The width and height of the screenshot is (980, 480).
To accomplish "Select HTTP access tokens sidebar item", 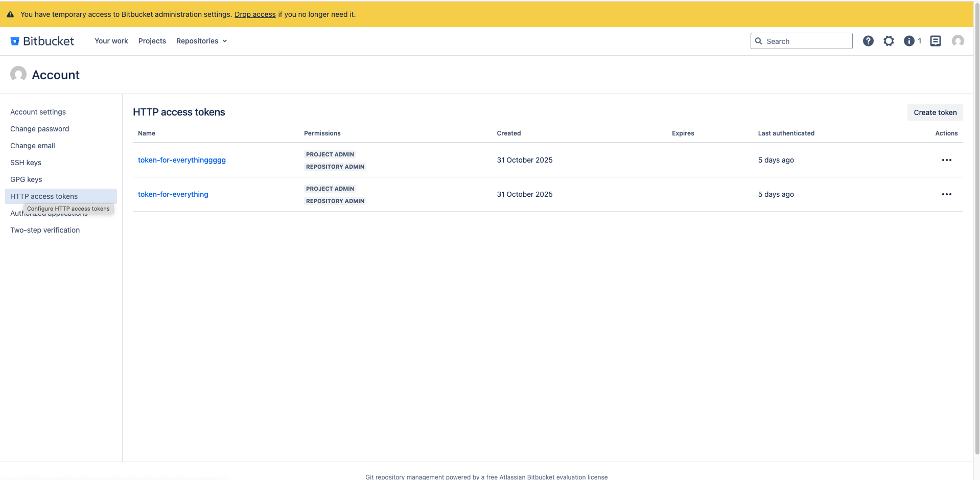I will click(x=61, y=196).
